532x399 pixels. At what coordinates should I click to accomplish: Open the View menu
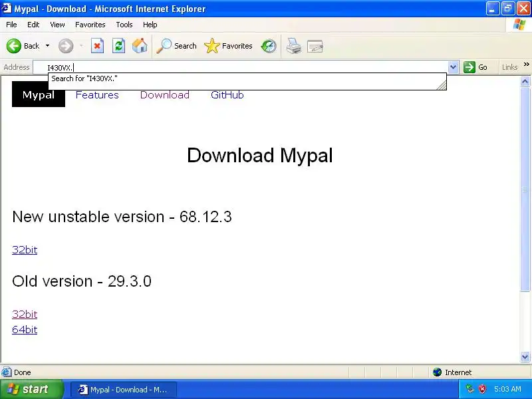click(x=57, y=25)
